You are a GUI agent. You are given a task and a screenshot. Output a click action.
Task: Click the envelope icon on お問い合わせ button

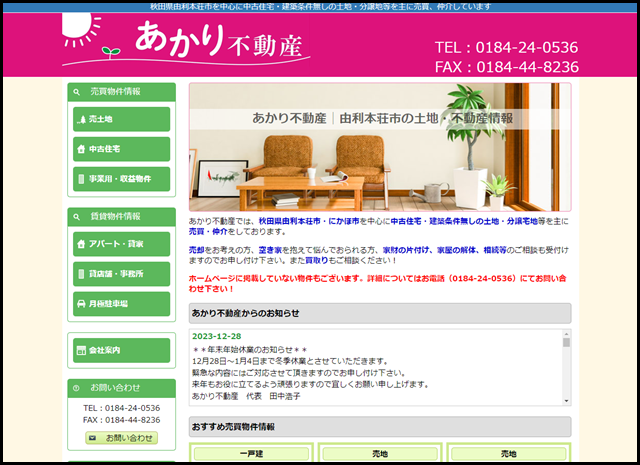[x=93, y=438]
